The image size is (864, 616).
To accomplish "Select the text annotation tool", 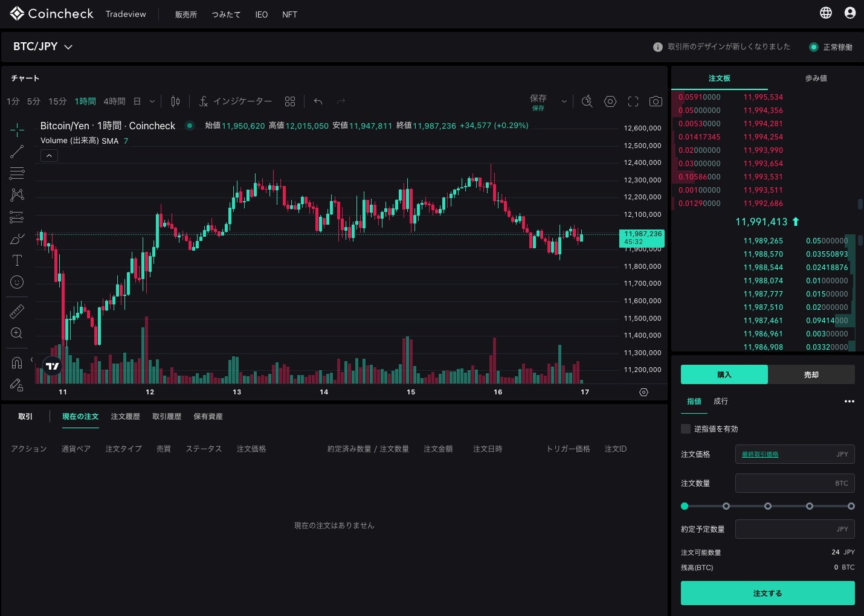I will tap(16, 260).
